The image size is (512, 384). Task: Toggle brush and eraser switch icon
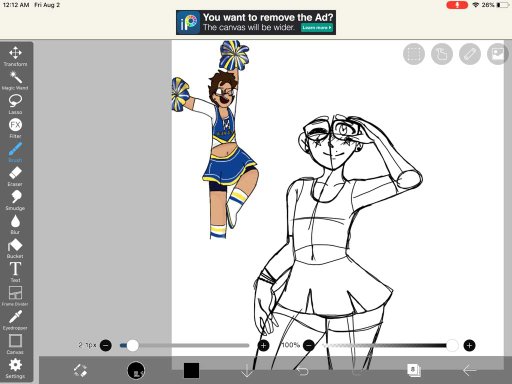coord(80,370)
